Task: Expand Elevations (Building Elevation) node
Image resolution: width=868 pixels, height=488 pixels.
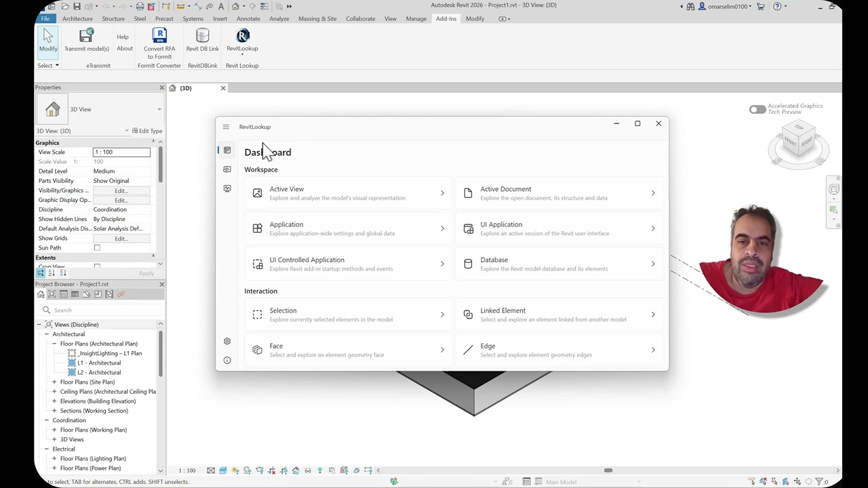Action: tap(54, 401)
